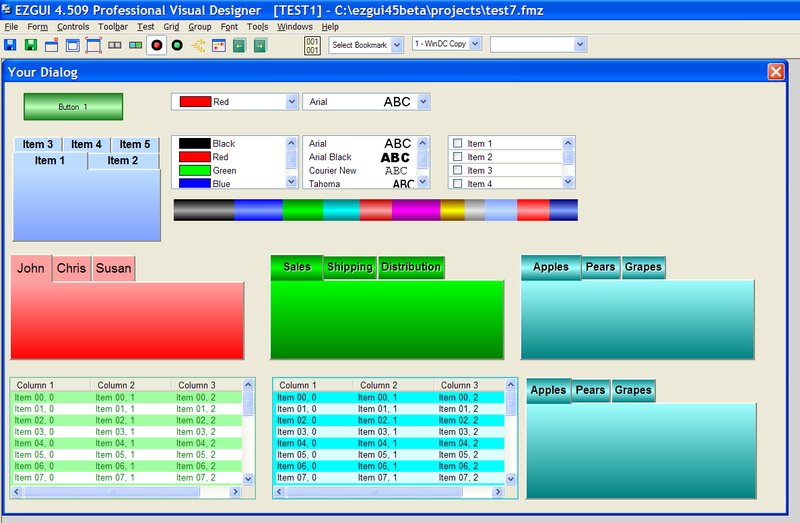The height and width of the screenshot is (523, 800).
Task: Open the Form menu
Action: [x=38, y=27]
